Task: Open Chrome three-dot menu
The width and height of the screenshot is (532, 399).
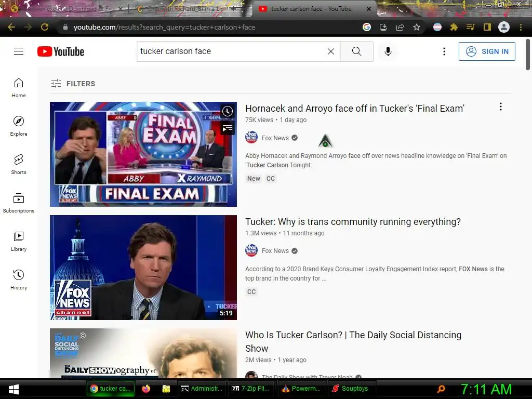Action: click(x=521, y=27)
